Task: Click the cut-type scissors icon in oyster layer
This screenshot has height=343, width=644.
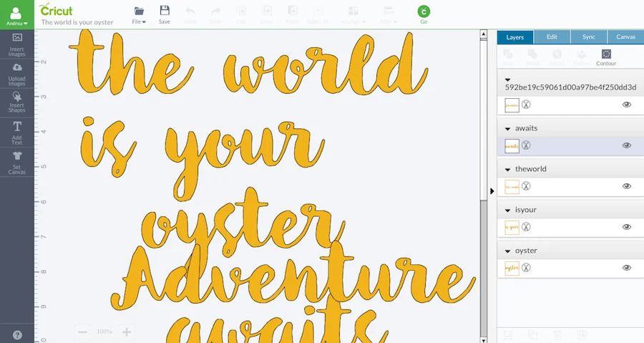Action: (x=526, y=268)
